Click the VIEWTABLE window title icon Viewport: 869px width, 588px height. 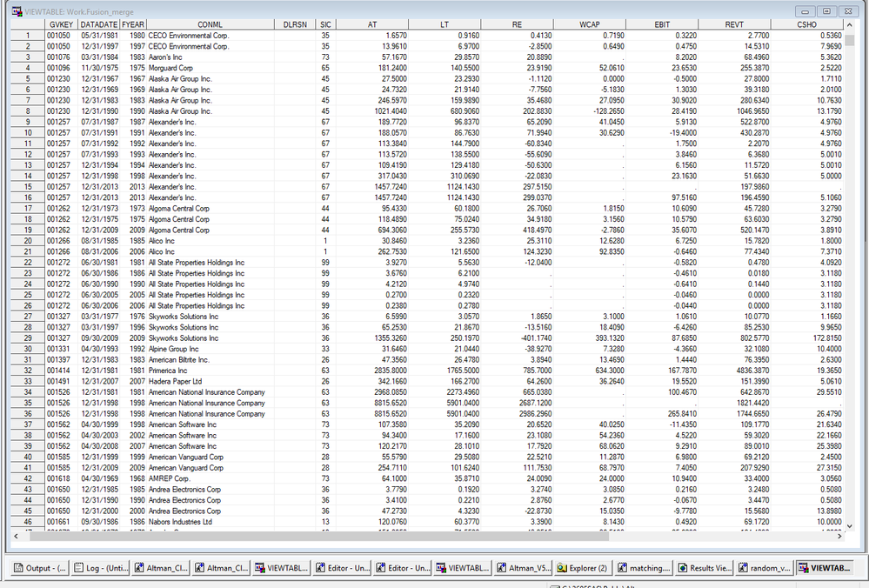click(x=17, y=11)
